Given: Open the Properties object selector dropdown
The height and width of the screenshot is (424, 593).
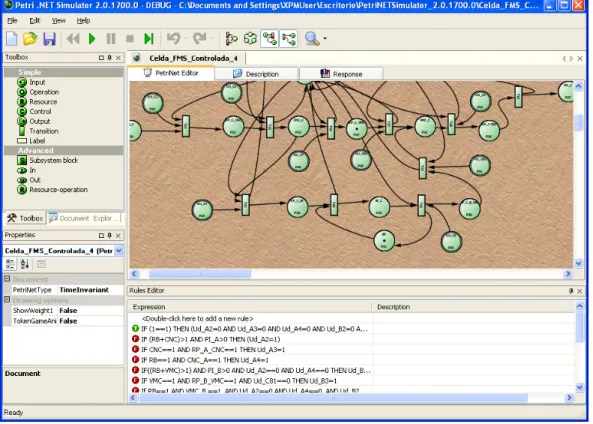Looking at the screenshot, I should coord(119,251).
